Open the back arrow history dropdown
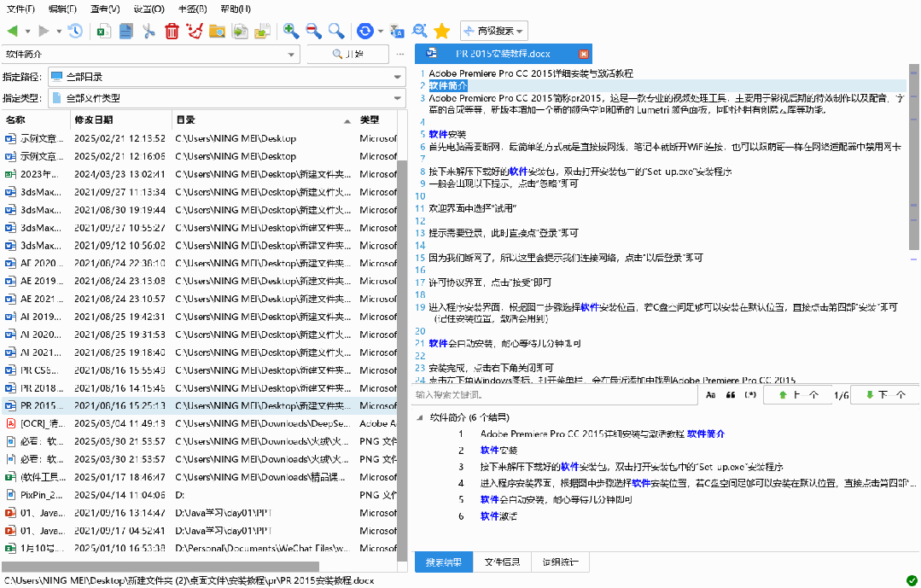 point(27,32)
